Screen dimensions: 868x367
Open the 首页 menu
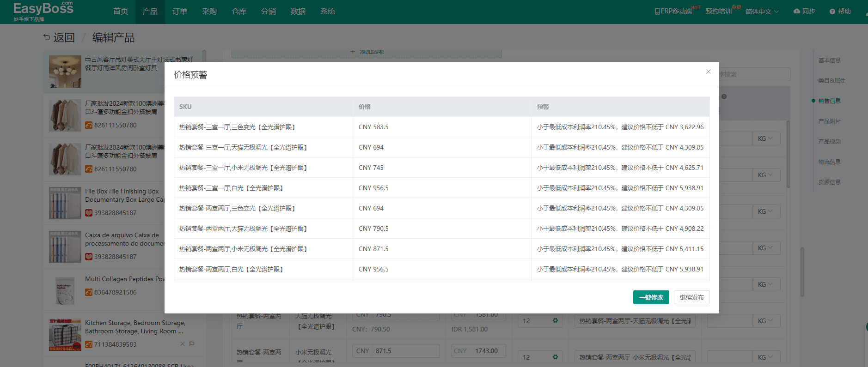(121, 12)
